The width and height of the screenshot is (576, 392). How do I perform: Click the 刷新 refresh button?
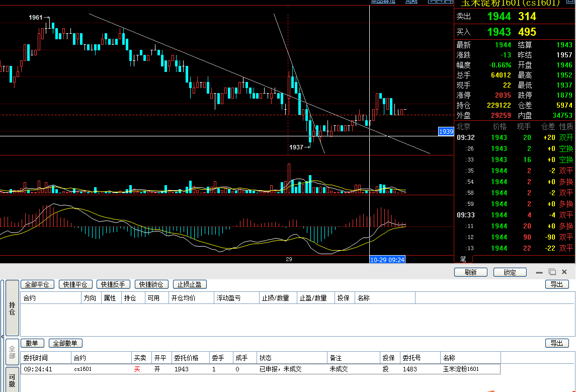[x=471, y=272]
